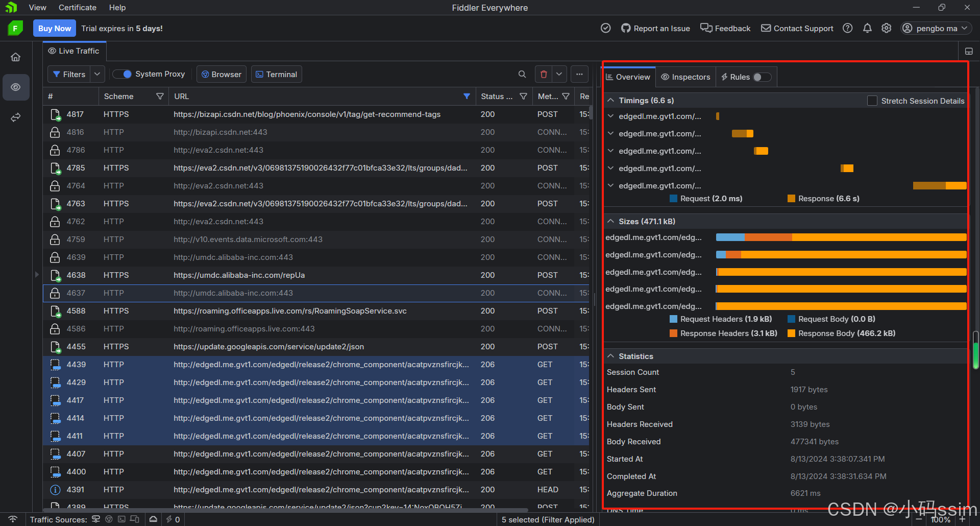
Task: Open the Traffic view eye icon in sidebar
Action: coord(16,87)
